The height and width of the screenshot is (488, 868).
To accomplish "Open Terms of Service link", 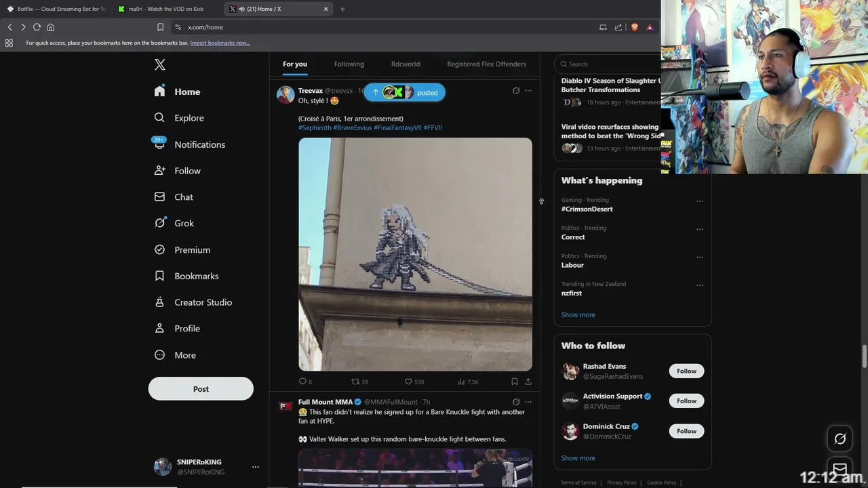I will tap(578, 483).
